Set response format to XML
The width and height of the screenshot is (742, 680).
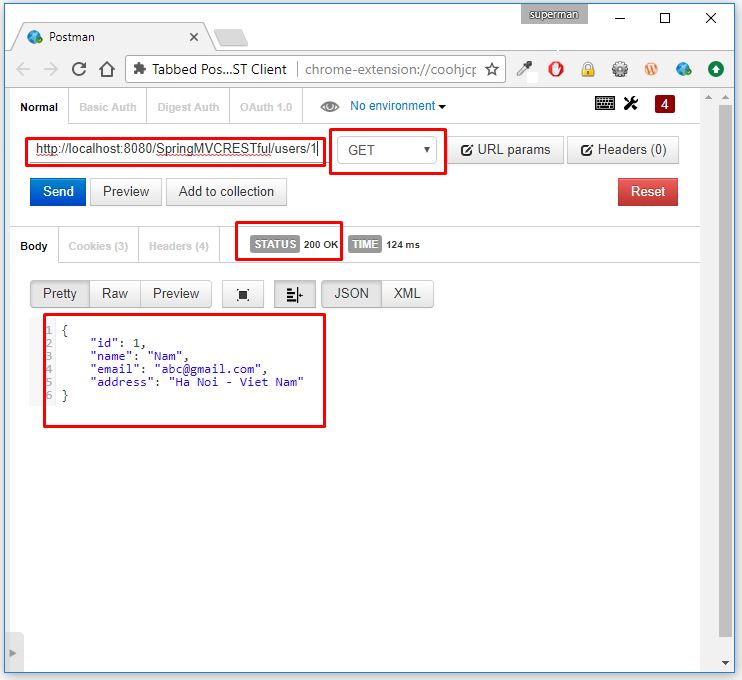tap(407, 294)
